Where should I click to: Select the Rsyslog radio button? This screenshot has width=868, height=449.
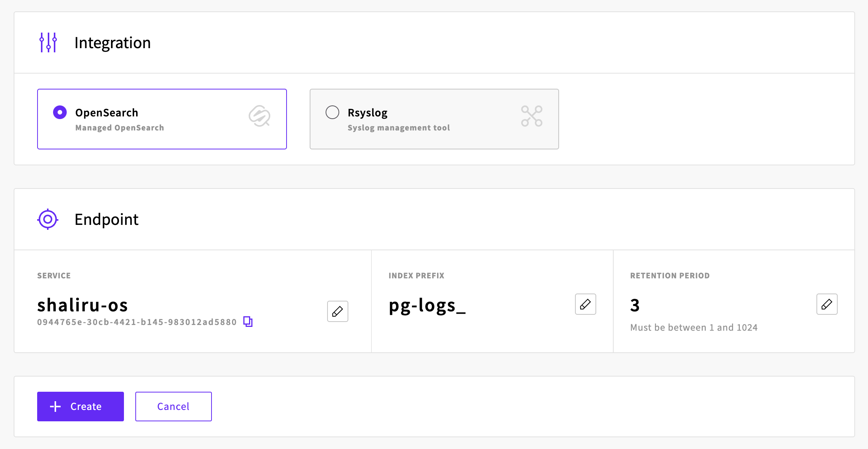tap(332, 112)
